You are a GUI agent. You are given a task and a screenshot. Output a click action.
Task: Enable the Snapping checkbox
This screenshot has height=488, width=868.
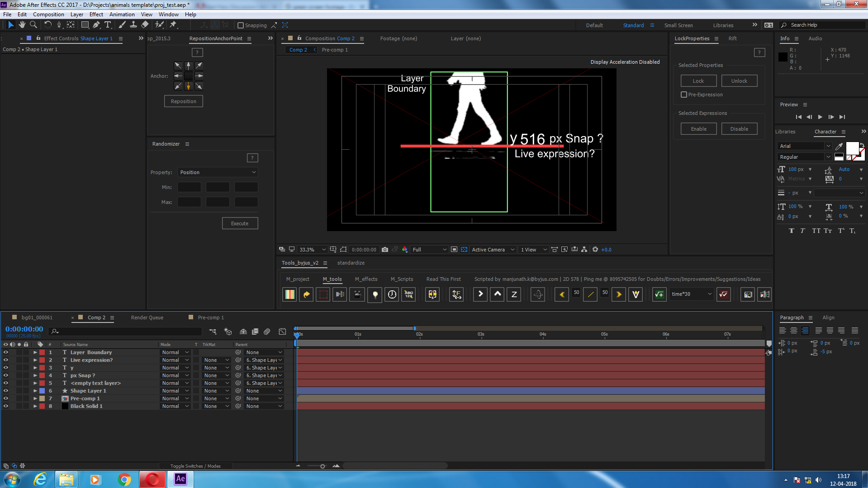[241, 25]
